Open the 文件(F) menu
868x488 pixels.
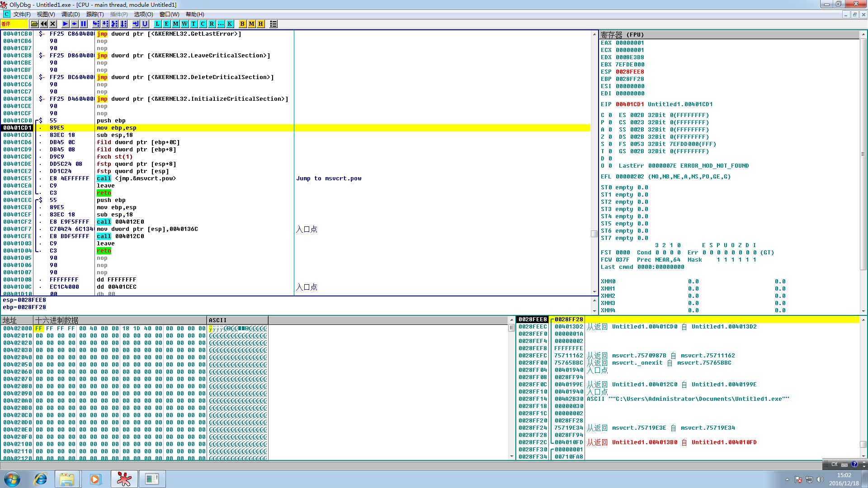(x=22, y=14)
